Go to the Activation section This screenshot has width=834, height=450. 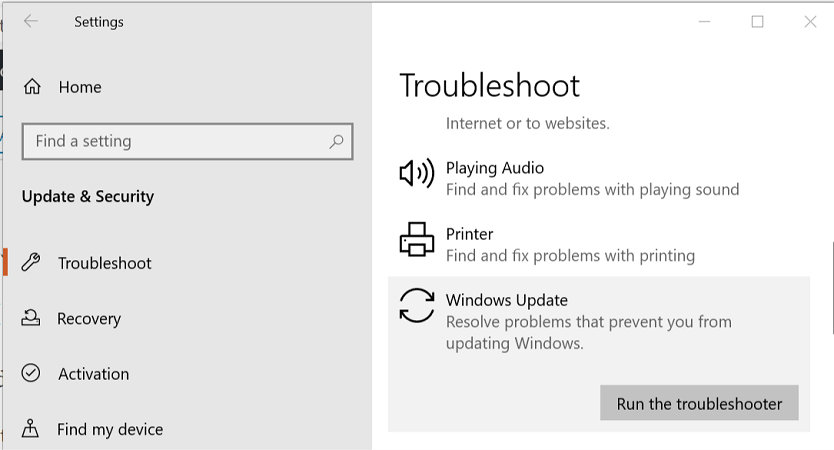[93, 374]
